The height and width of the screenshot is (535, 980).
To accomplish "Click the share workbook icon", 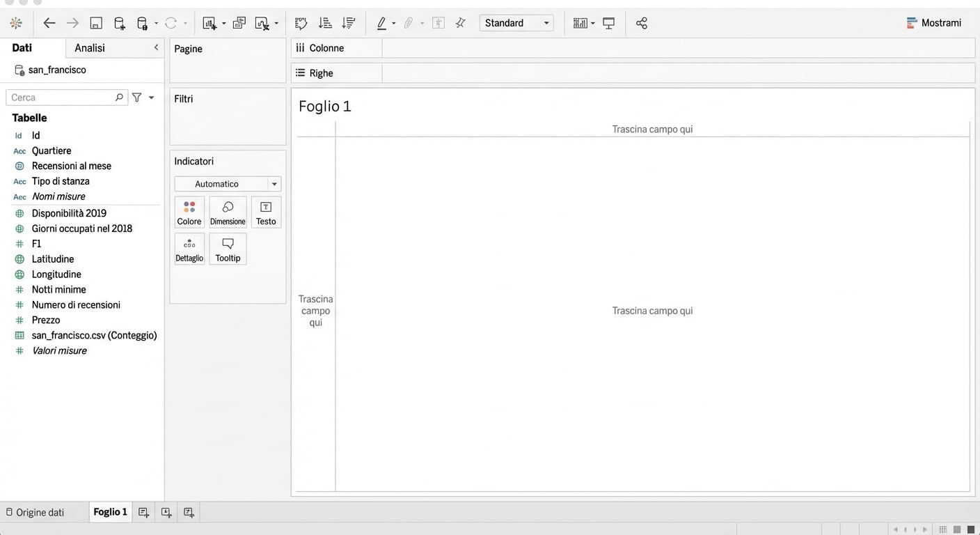I will pos(641,23).
